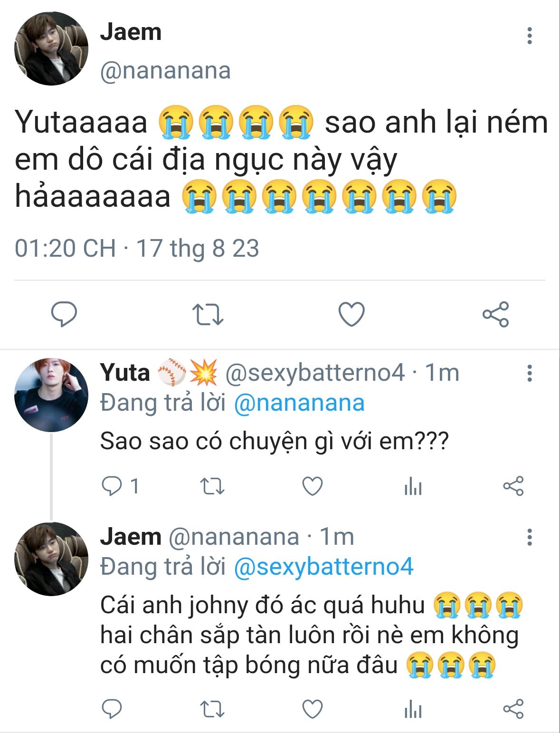Screen dimensions: 560x733
Task: Reply to Jaem's last comment
Action: pyautogui.click(x=112, y=709)
